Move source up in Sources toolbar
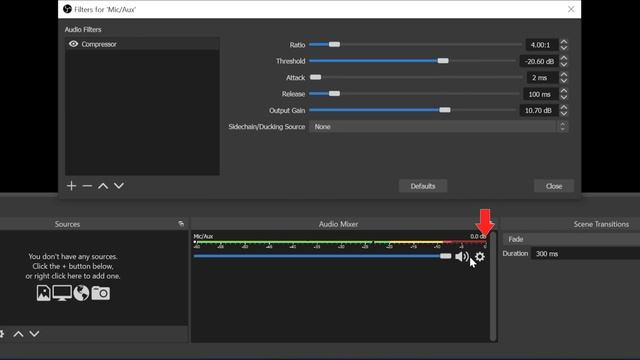Viewport: 640px width, 360px height. click(x=18, y=334)
